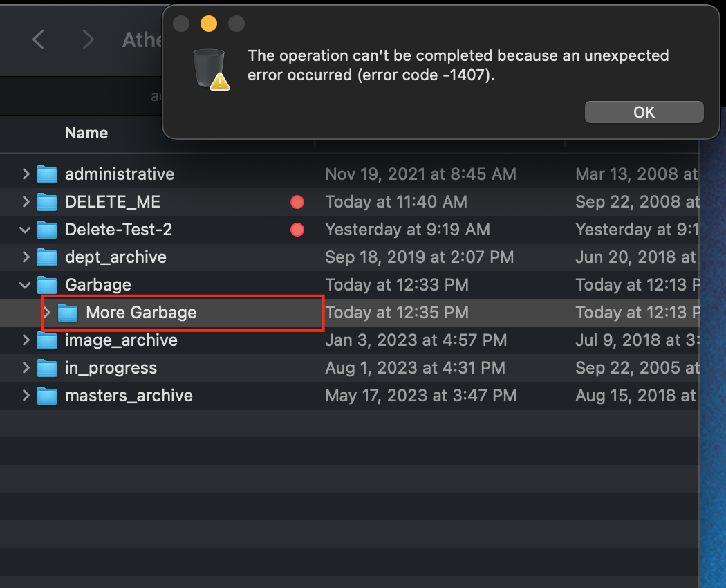Expand the masters_archive folder

[x=26, y=396]
